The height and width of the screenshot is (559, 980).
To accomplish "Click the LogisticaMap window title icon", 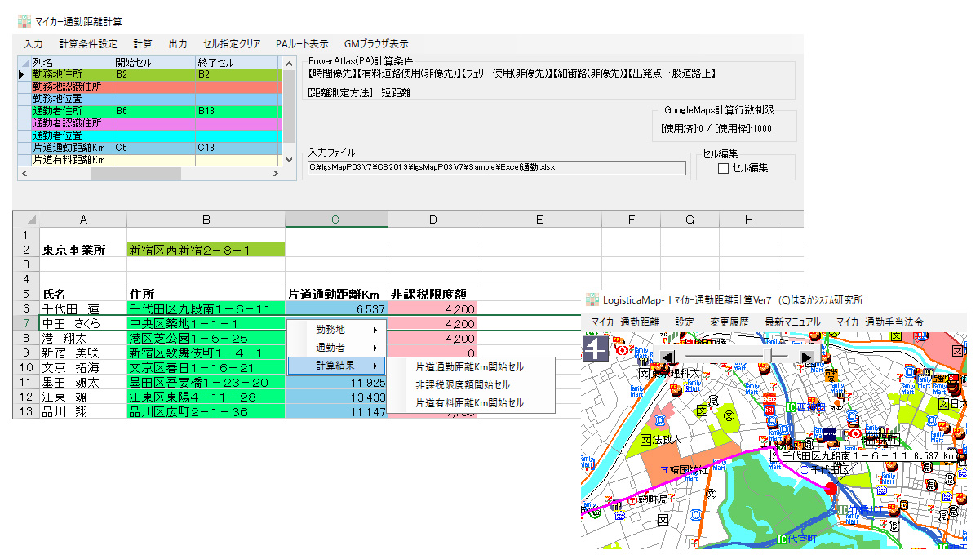I will [x=590, y=299].
